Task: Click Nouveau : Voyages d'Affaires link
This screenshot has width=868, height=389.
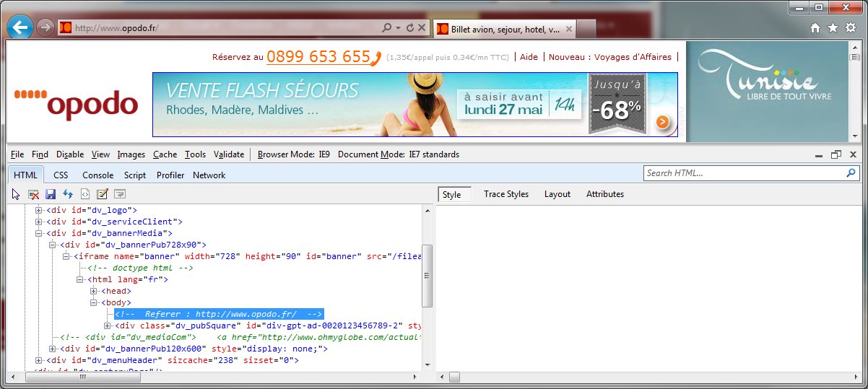Action: point(610,57)
